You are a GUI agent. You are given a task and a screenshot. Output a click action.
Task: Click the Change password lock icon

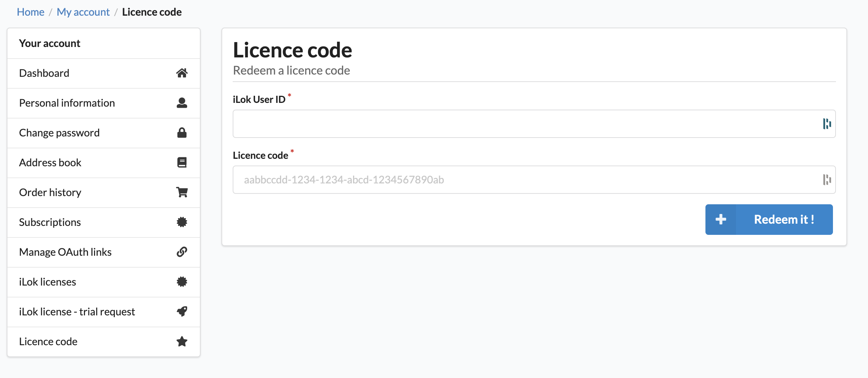[182, 133]
